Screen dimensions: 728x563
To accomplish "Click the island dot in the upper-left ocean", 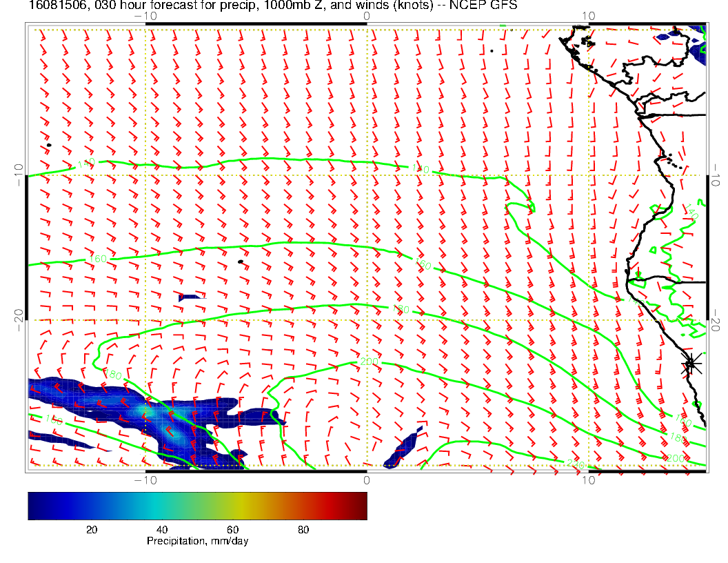I will point(49,145).
